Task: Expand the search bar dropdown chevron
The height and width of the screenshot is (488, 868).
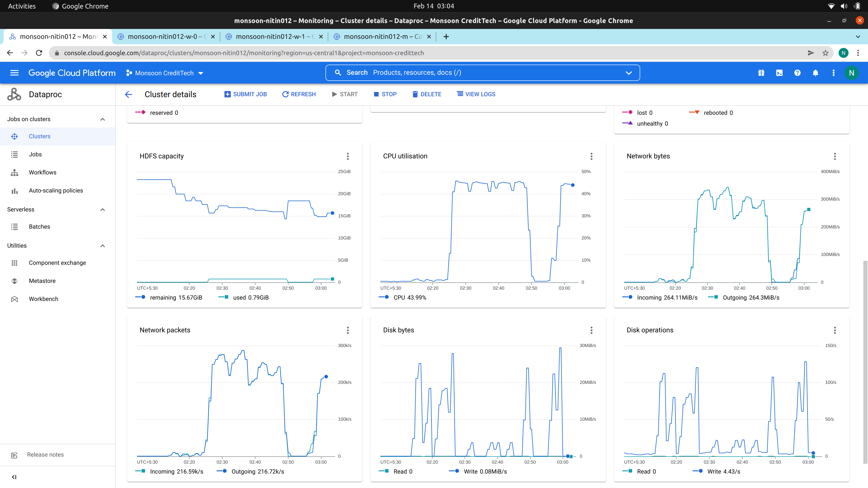Action: tap(629, 73)
